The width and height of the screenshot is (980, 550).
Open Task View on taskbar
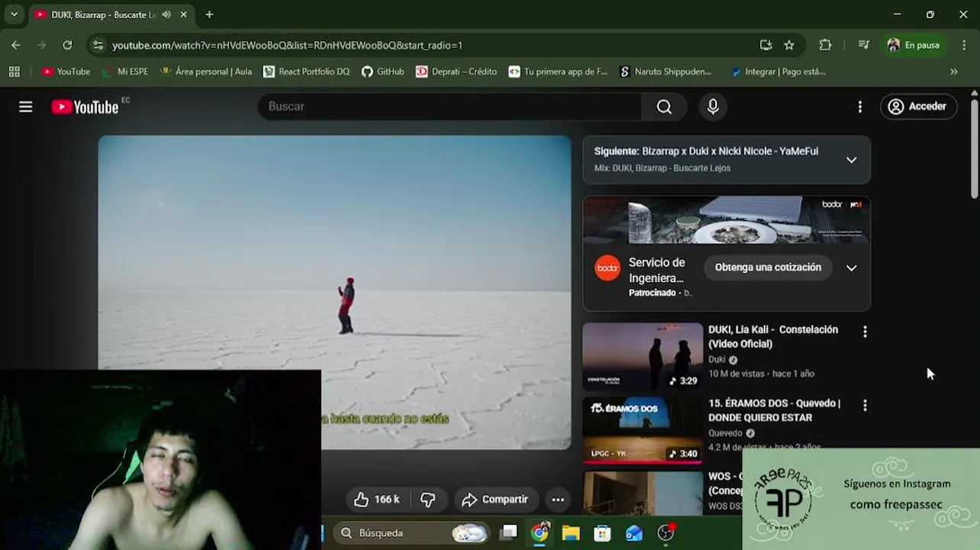click(508, 532)
